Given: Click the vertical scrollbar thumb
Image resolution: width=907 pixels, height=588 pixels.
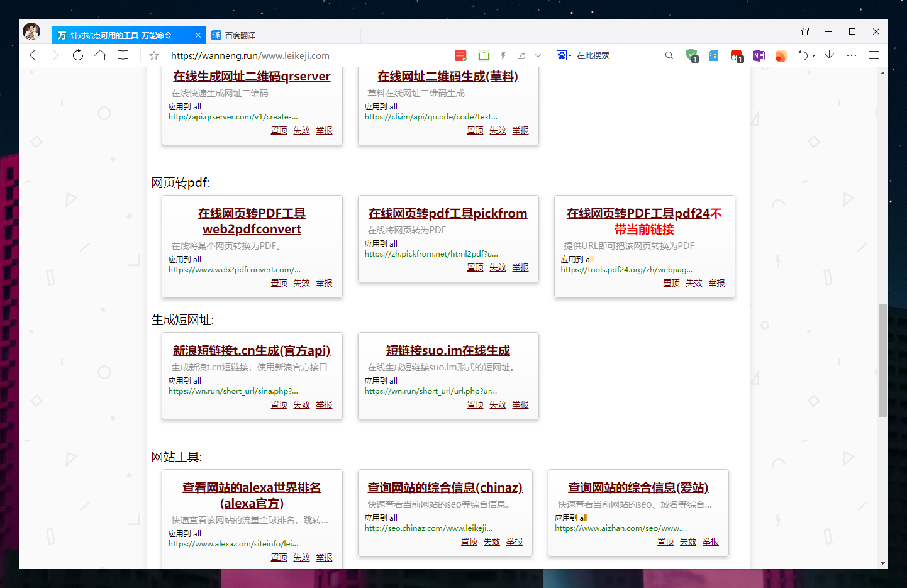Looking at the screenshot, I should point(882,360).
